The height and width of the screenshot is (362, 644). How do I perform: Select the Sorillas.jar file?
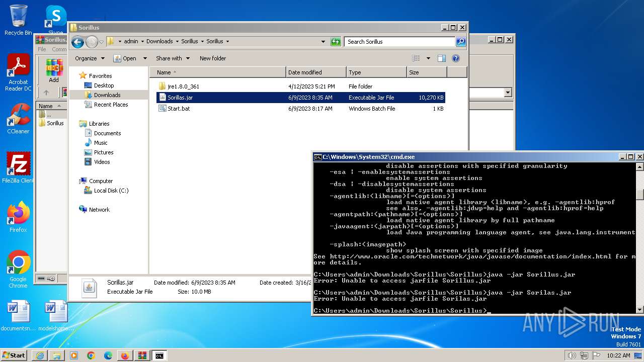point(301,98)
